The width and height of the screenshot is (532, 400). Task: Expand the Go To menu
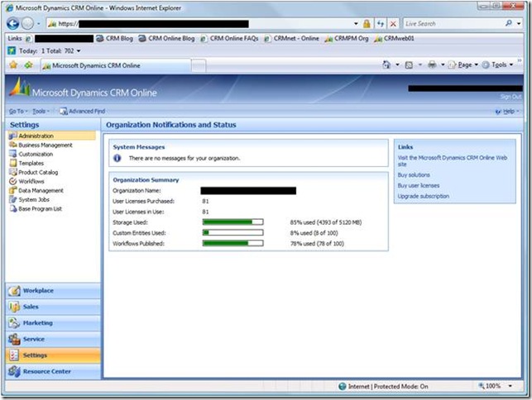[17, 111]
